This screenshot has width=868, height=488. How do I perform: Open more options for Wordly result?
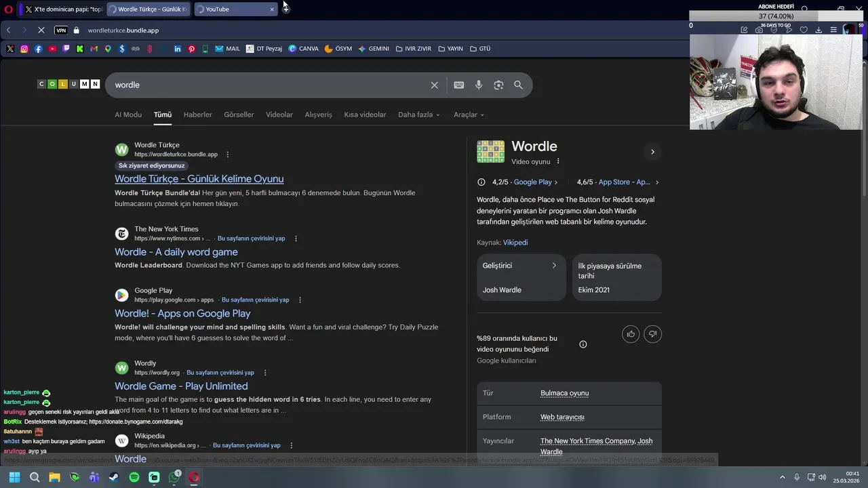point(265,373)
